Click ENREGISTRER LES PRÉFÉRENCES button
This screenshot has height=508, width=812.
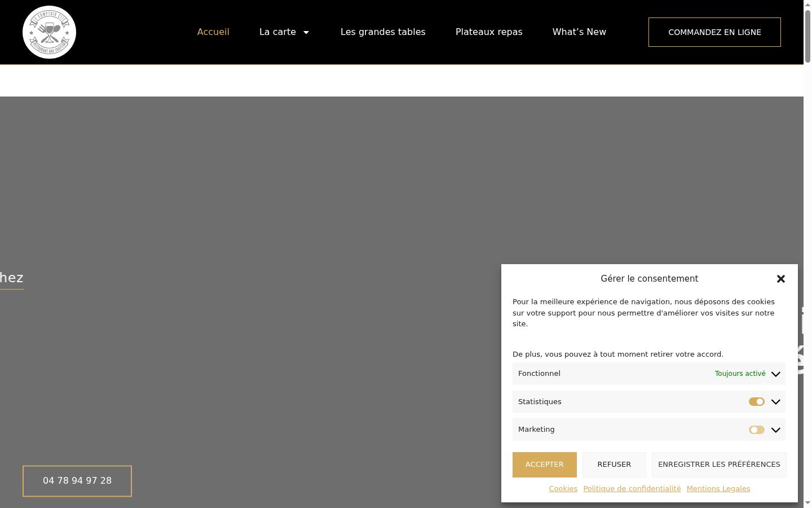(x=719, y=465)
